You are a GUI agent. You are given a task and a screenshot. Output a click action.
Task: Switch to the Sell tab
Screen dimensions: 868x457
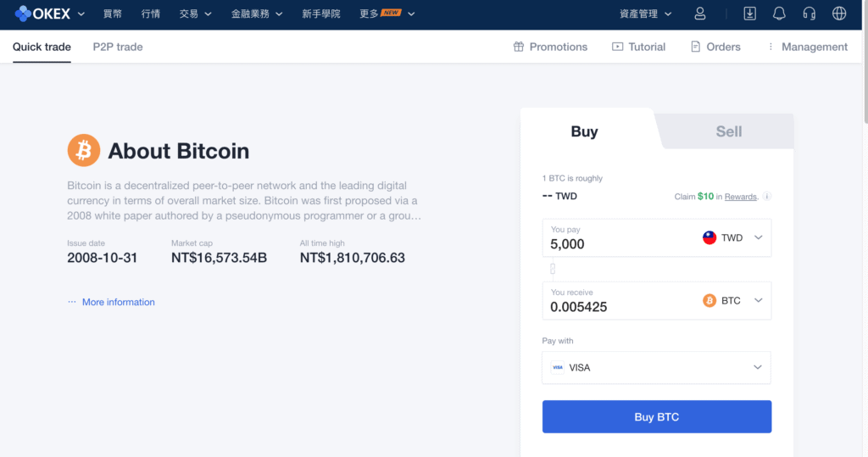click(728, 131)
